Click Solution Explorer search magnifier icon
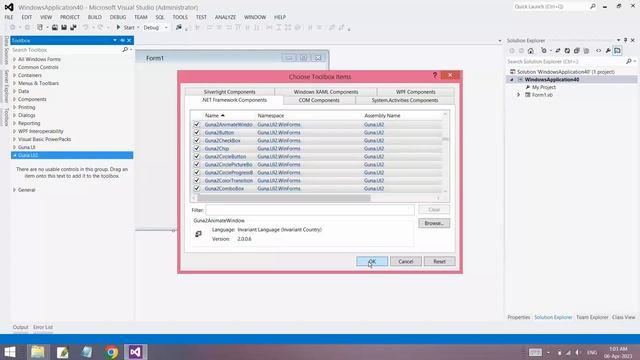This screenshot has height=360, width=640. point(629,61)
